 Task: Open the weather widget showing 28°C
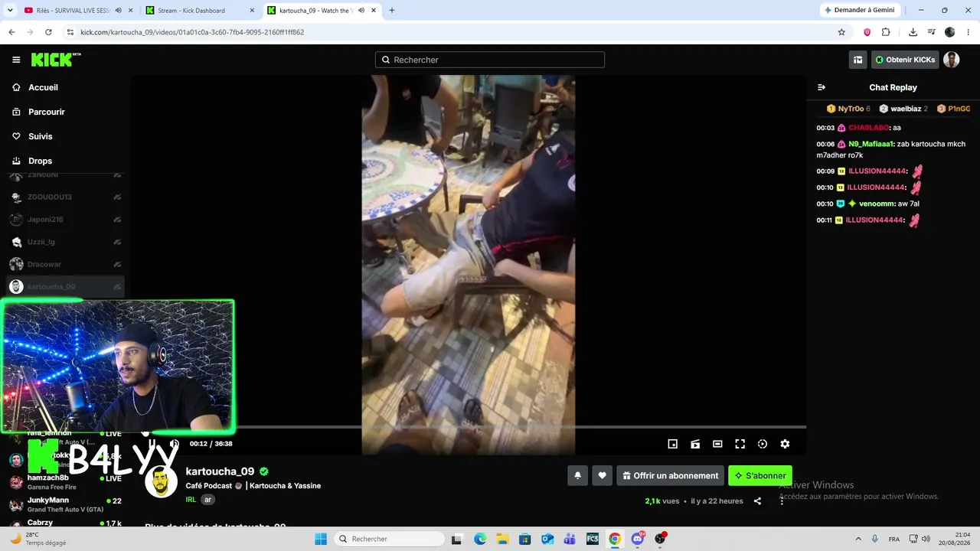click(37, 539)
